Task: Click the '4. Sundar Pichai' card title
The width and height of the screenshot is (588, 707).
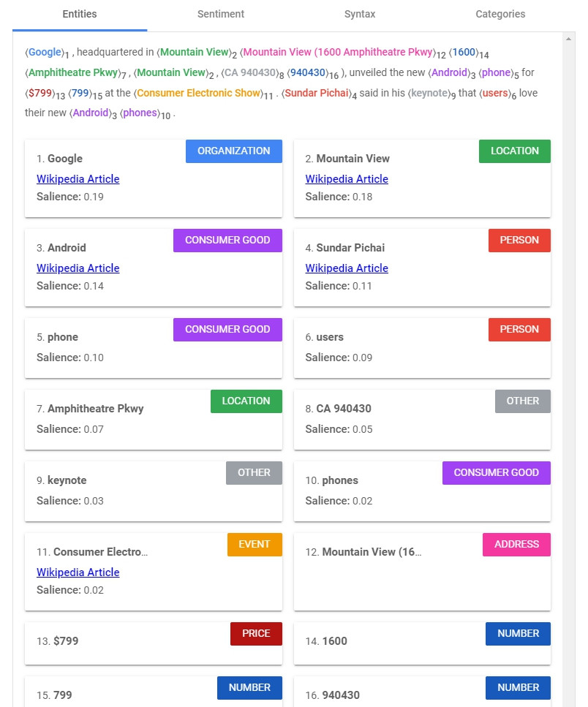Action: [x=345, y=248]
